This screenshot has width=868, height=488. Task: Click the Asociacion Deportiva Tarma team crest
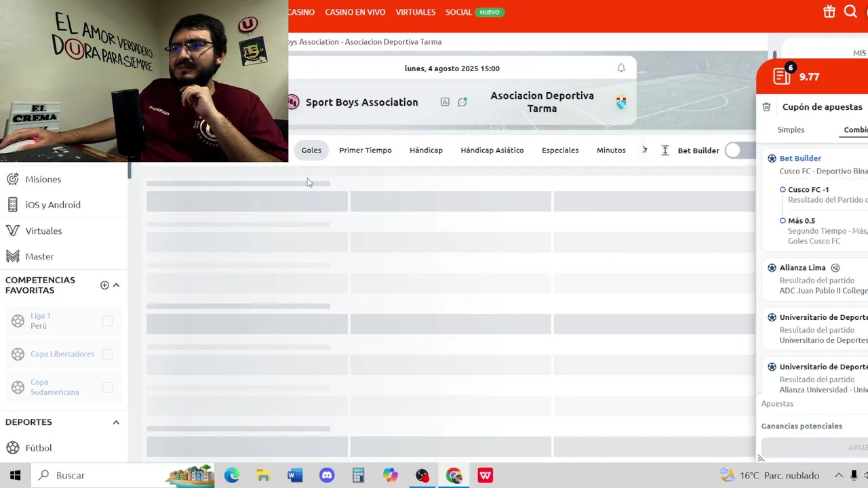[x=621, y=102]
